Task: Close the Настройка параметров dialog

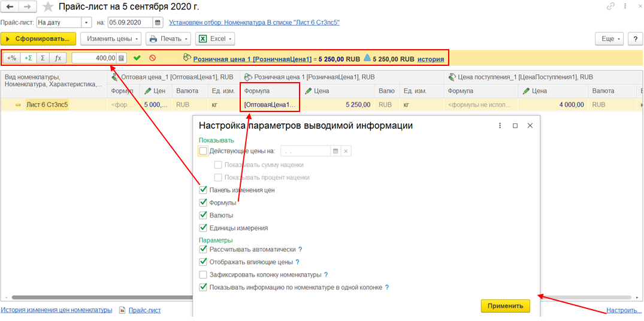Action: pos(530,126)
